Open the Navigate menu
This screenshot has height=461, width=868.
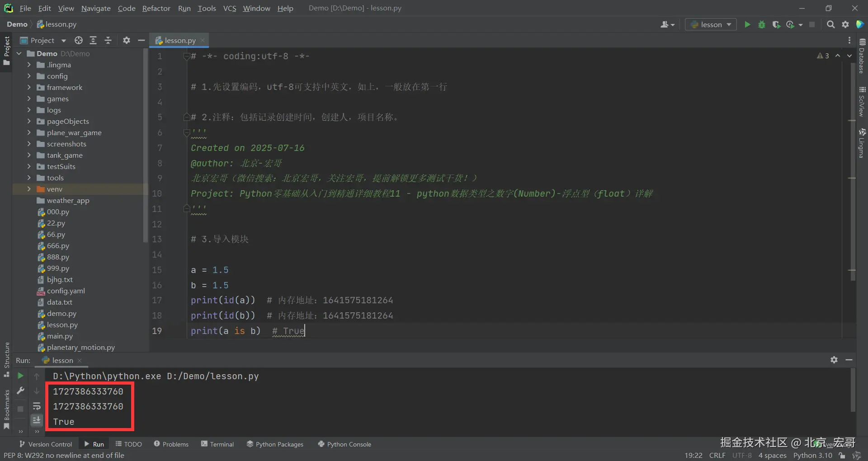[96, 8]
